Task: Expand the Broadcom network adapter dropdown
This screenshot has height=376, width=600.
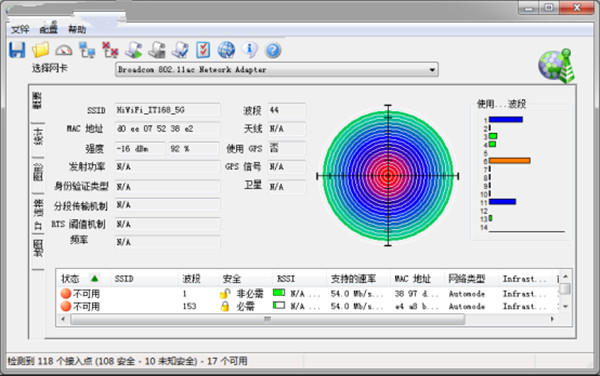Action: (432, 70)
